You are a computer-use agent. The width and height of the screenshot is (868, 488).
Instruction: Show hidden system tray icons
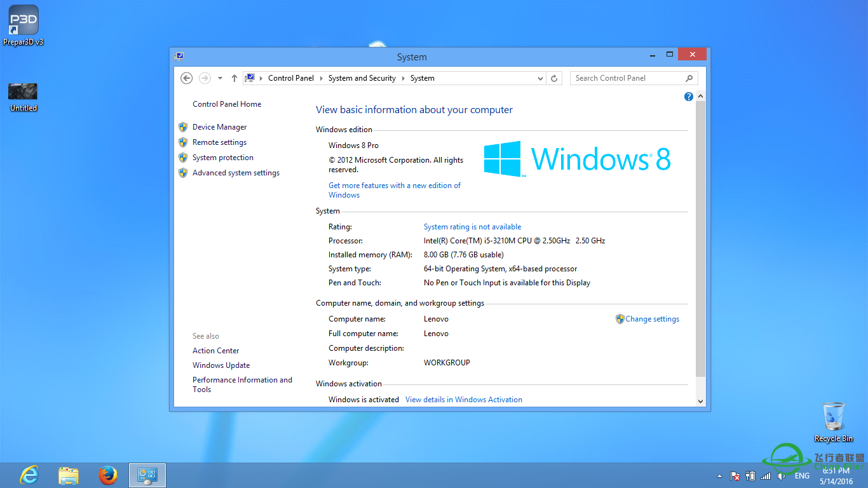point(719,476)
